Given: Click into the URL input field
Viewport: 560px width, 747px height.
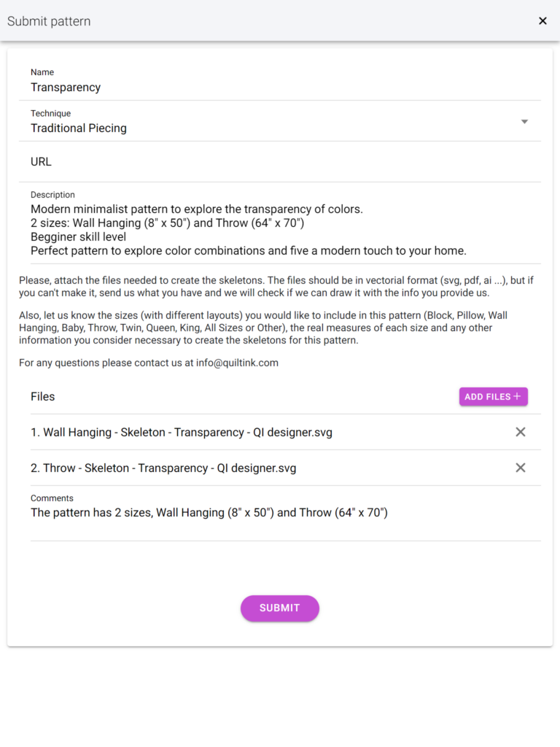Looking at the screenshot, I should point(280,162).
